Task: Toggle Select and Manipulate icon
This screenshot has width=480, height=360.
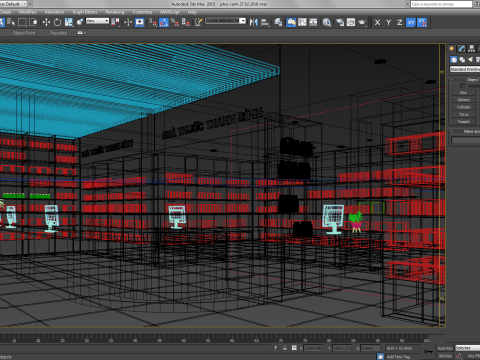Action: click(128, 22)
